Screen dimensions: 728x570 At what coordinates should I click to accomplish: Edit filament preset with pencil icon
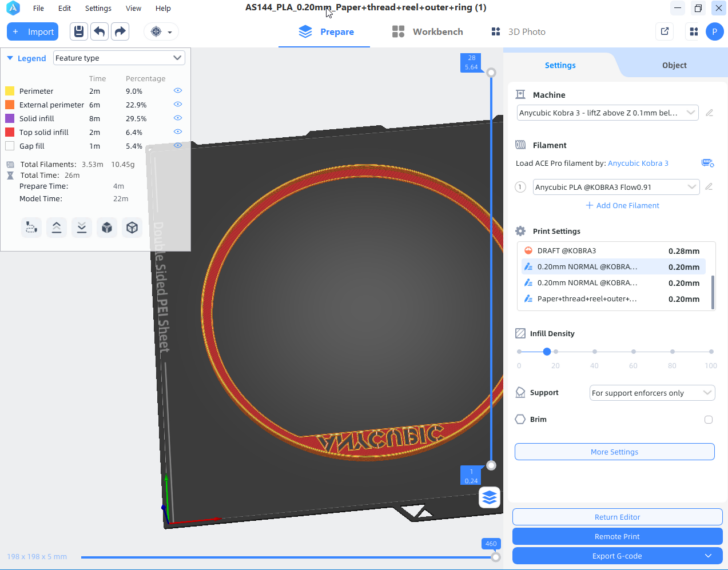point(708,187)
